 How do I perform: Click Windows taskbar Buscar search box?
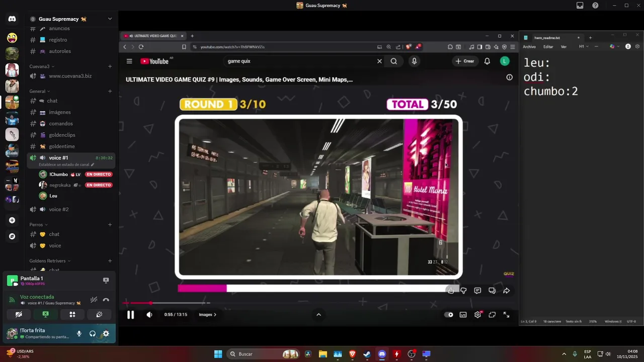(x=264, y=354)
